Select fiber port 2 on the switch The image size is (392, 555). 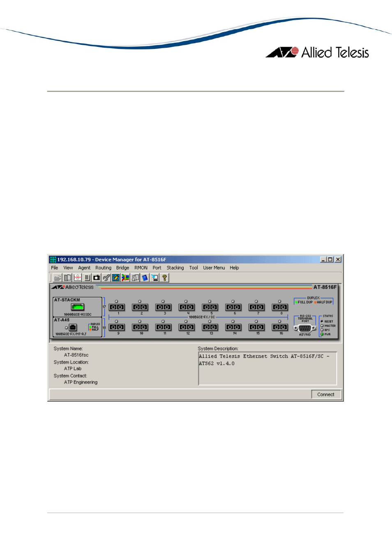pyautogui.click(x=140, y=307)
